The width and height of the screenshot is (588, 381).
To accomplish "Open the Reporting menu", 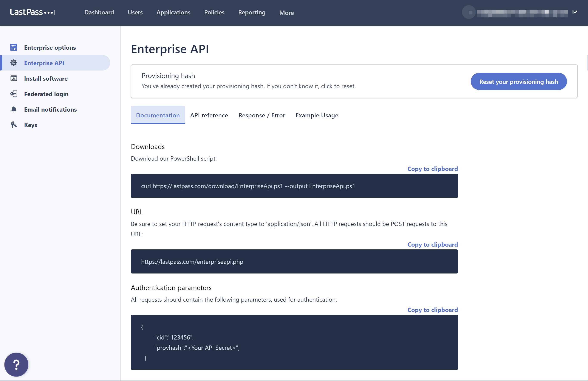I will click(252, 12).
